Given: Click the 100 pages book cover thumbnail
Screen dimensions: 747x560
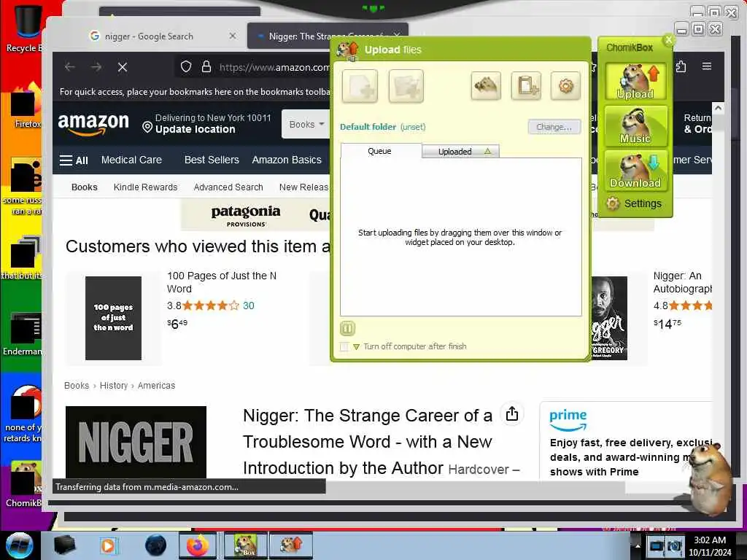Looking at the screenshot, I should [113, 318].
